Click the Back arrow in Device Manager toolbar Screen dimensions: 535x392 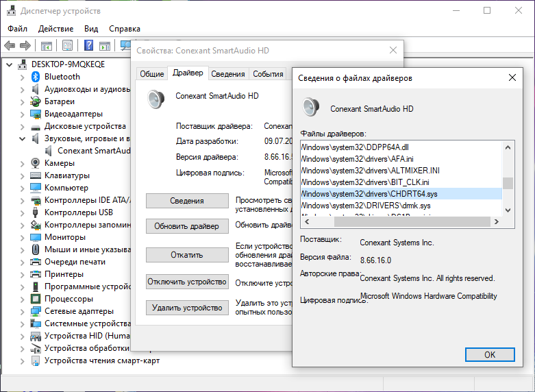pos(10,45)
